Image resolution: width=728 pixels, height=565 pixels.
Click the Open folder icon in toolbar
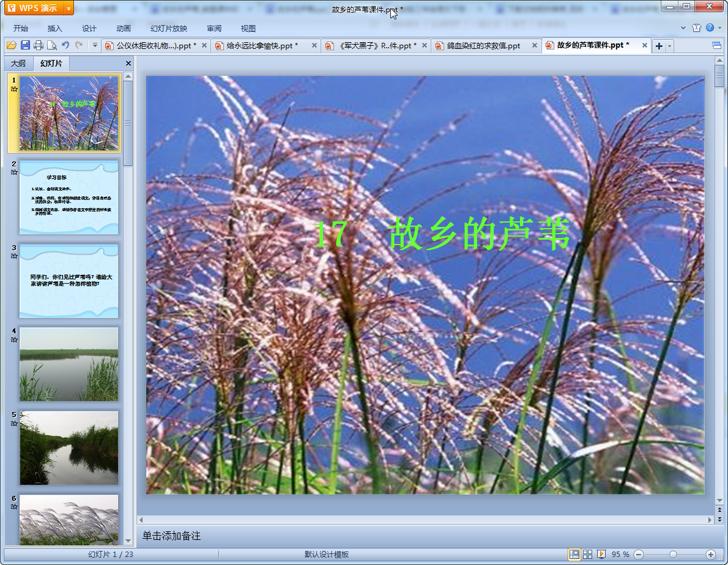tap(12, 45)
